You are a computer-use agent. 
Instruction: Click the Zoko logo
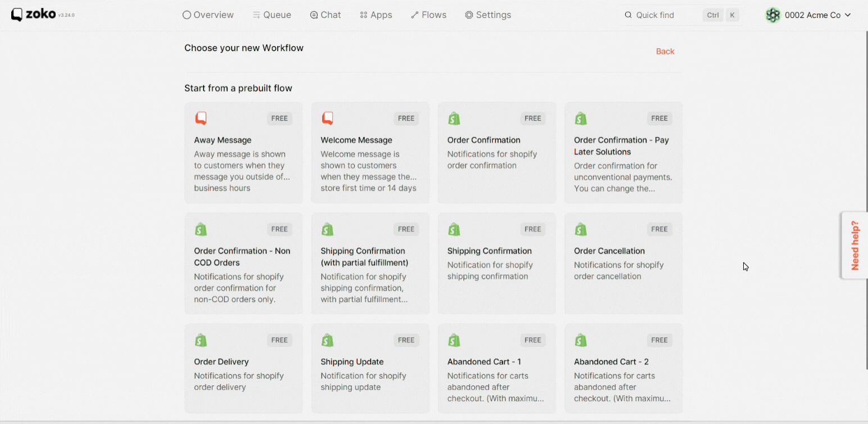pyautogui.click(x=33, y=15)
